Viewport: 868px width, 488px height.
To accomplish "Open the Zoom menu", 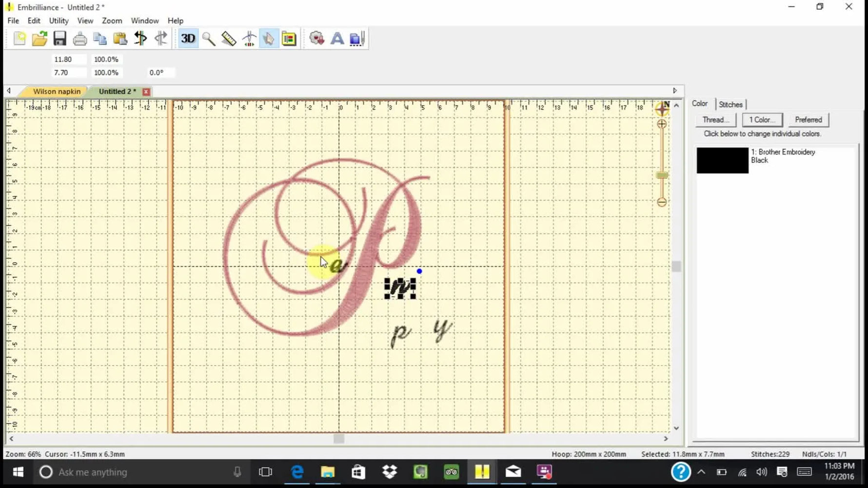I will coord(112,20).
